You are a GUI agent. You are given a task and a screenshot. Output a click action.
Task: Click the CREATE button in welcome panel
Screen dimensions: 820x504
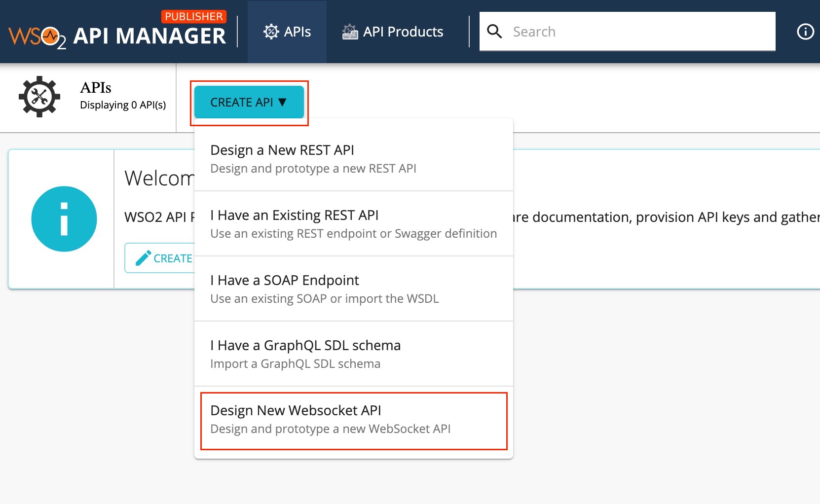coord(165,257)
